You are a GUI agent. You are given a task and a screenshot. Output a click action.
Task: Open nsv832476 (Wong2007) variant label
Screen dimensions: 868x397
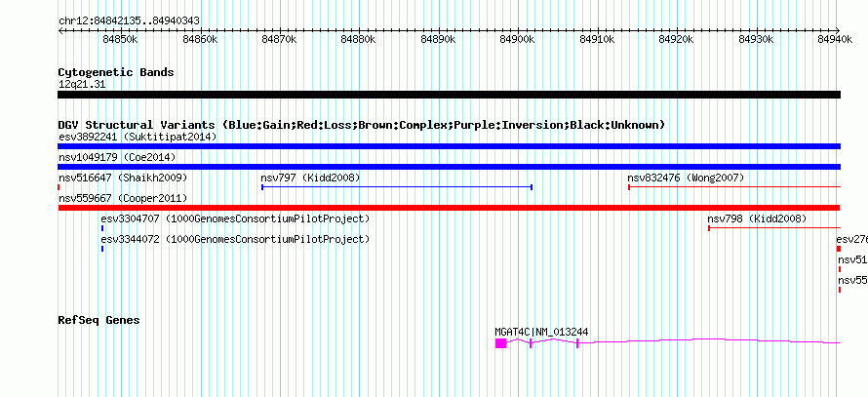pyautogui.click(x=686, y=178)
